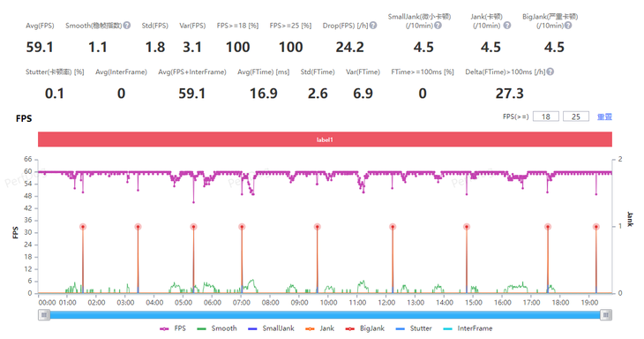This screenshot has height=339, width=644.
Task: Click right handle of timeline range slider
Action: click(x=606, y=315)
